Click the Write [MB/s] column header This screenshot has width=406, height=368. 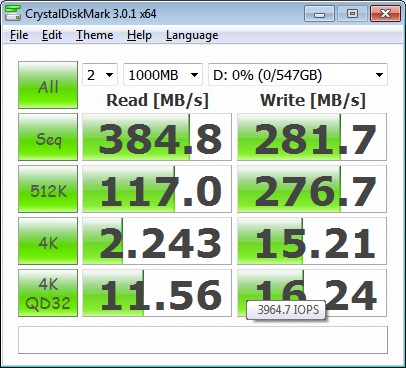point(313,100)
